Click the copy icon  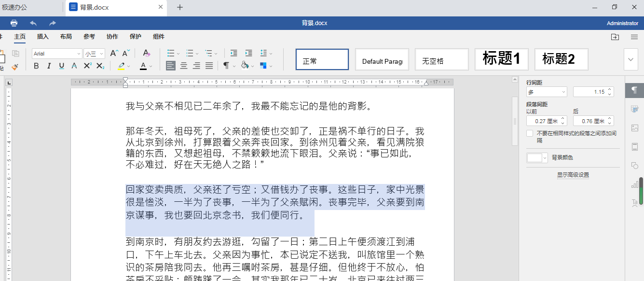point(15,54)
